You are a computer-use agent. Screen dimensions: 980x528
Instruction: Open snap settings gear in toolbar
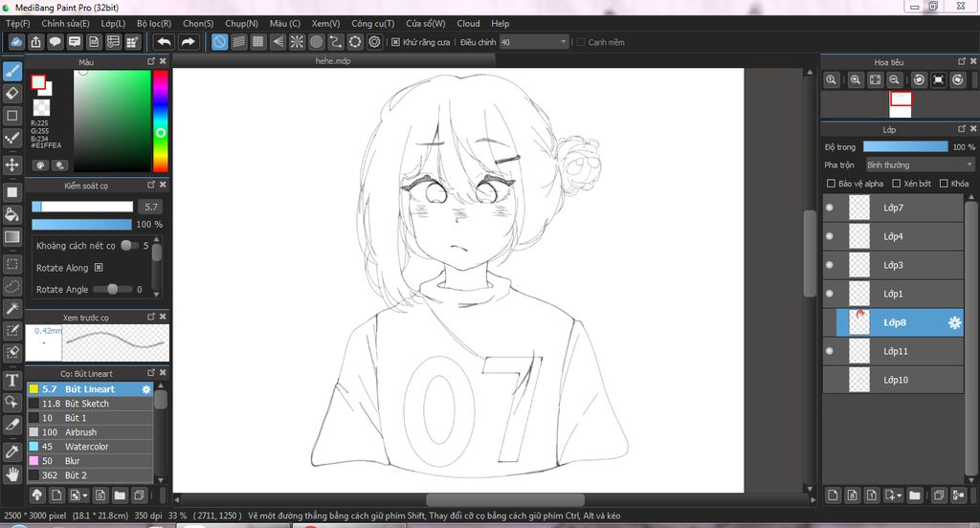click(374, 42)
